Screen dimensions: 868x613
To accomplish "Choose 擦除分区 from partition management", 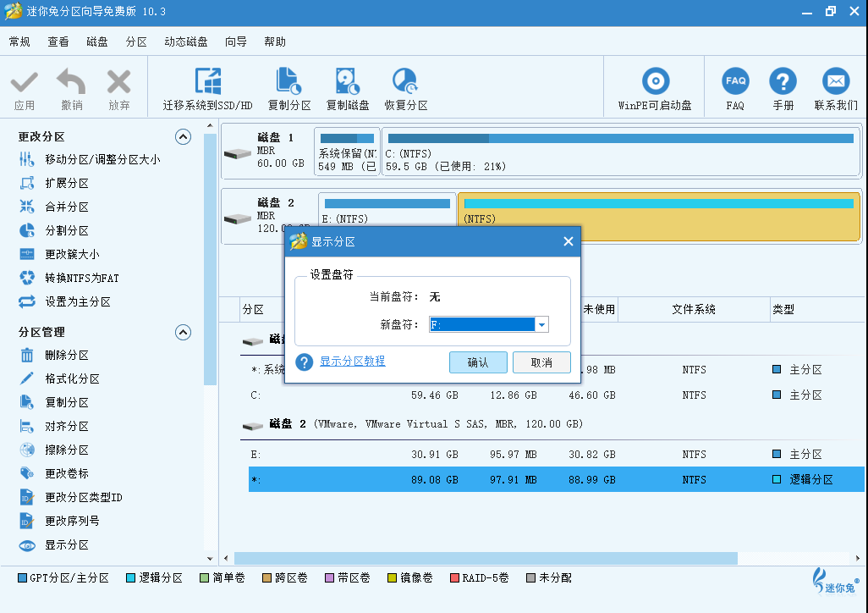I will coord(67,450).
